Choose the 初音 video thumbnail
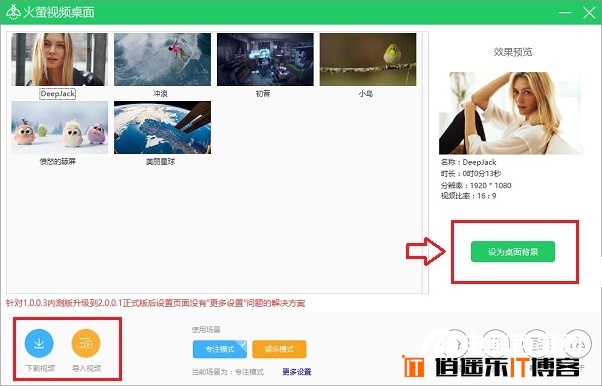Viewport: 602px width, 386px height. [x=265, y=59]
